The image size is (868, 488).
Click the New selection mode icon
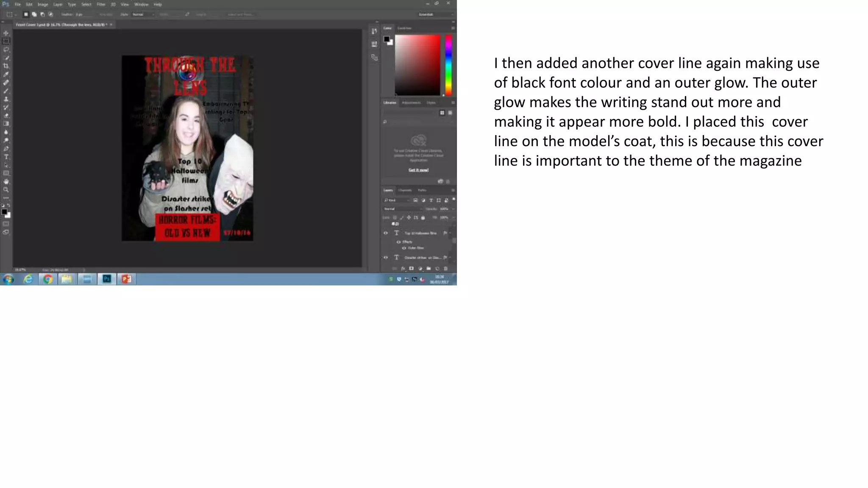pos(26,14)
